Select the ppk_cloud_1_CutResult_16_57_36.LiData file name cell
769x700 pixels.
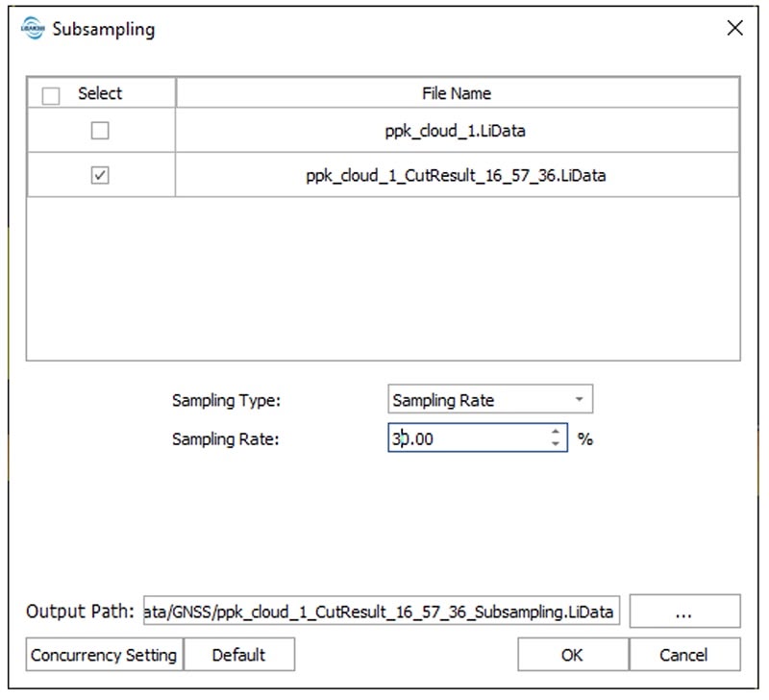pyautogui.click(x=457, y=176)
